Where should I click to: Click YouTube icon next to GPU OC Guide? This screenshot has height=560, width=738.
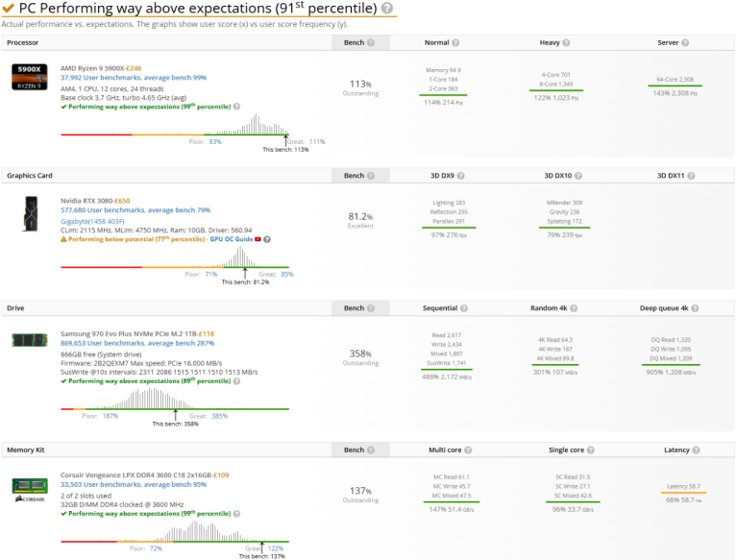click(257, 239)
